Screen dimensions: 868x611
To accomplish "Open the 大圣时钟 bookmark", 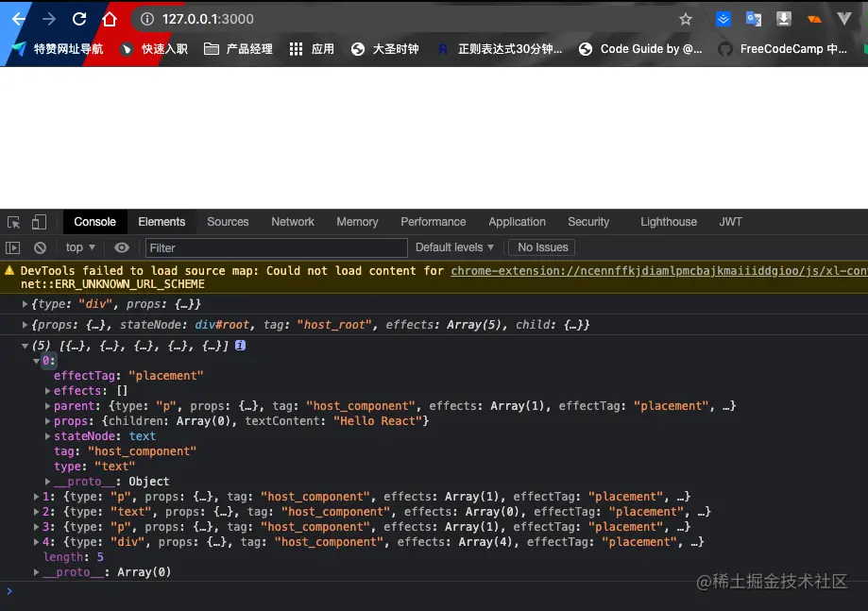I will [x=385, y=49].
